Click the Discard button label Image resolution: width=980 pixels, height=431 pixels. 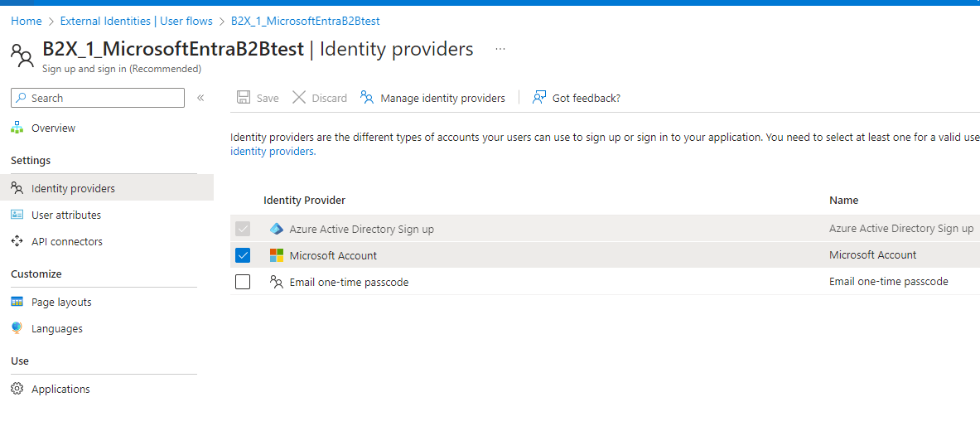[330, 98]
